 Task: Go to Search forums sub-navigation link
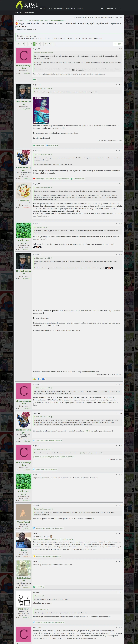pyautogui.click(x=29, y=12)
